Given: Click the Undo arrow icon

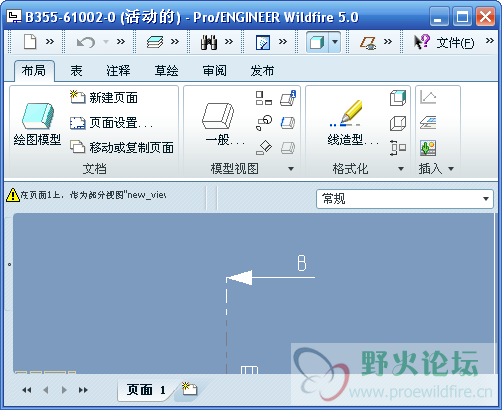Looking at the screenshot, I should pyautogui.click(x=86, y=42).
